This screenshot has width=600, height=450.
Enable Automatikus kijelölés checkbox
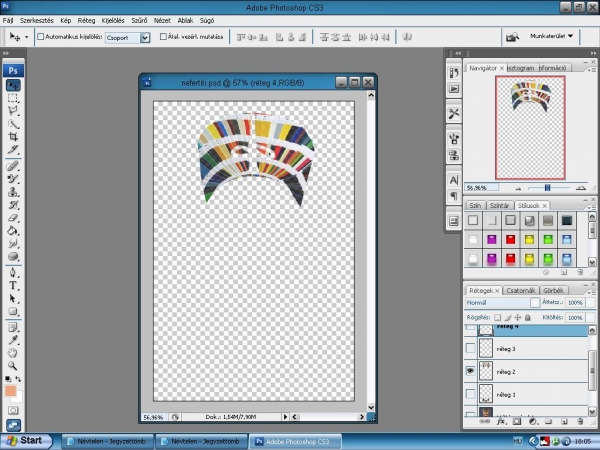(x=41, y=37)
